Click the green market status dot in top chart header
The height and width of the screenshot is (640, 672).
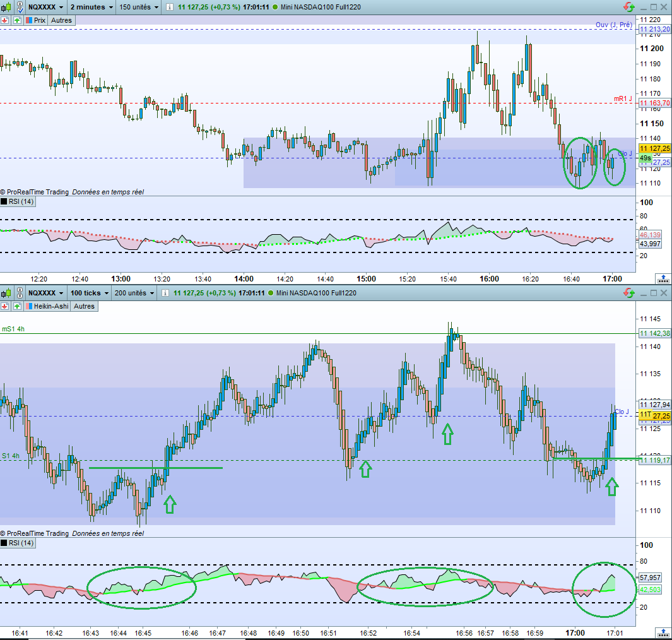click(x=274, y=7)
